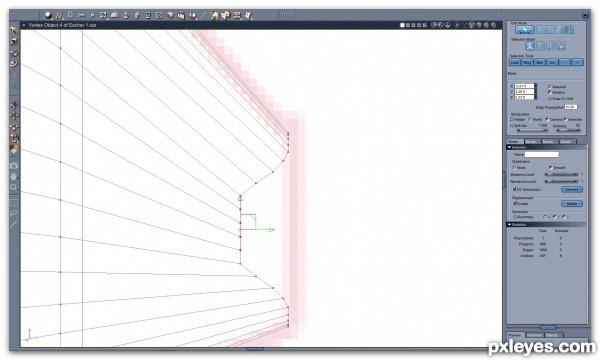Toggle the Displacement Enable checkbox

(x=515, y=203)
